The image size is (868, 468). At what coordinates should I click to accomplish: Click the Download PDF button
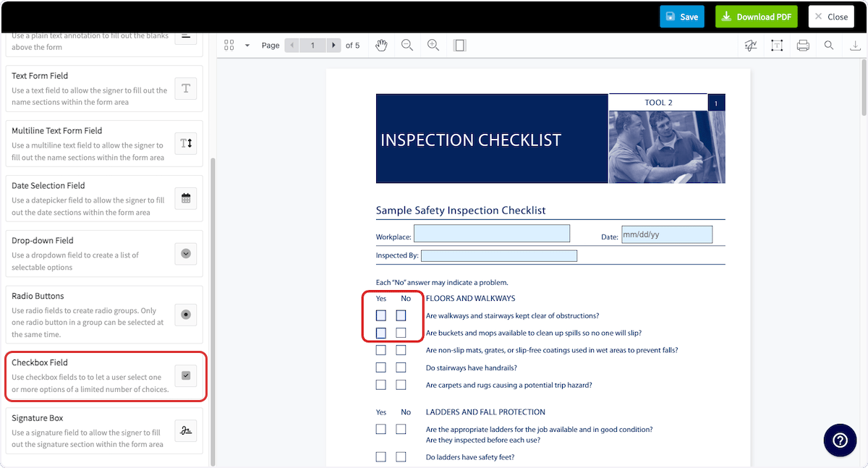tap(756, 17)
